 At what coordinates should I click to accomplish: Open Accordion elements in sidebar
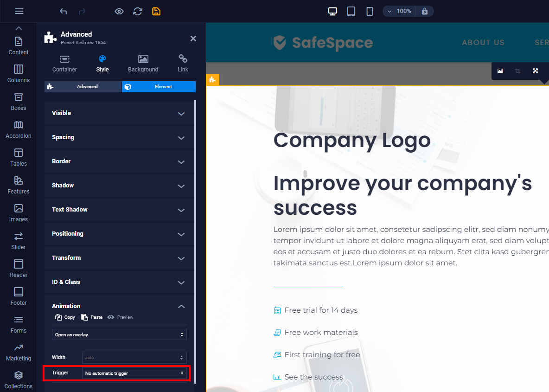[x=19, y=129]
